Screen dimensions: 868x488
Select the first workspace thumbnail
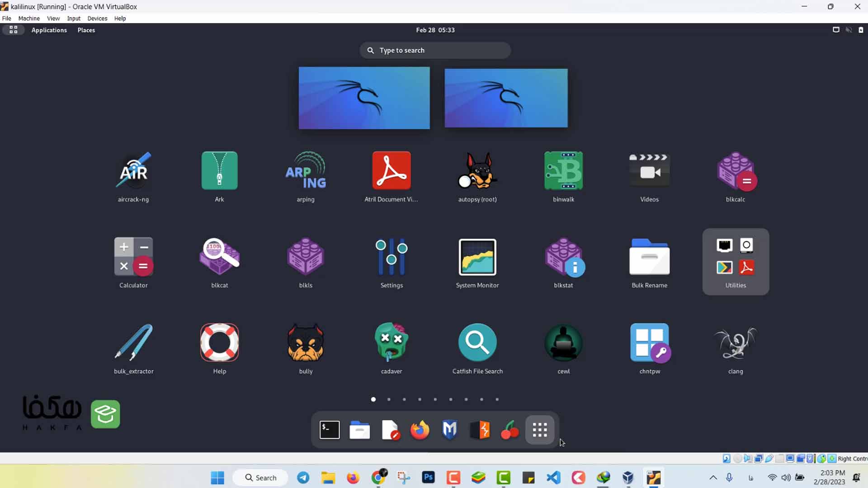click(x=364, y=98)
